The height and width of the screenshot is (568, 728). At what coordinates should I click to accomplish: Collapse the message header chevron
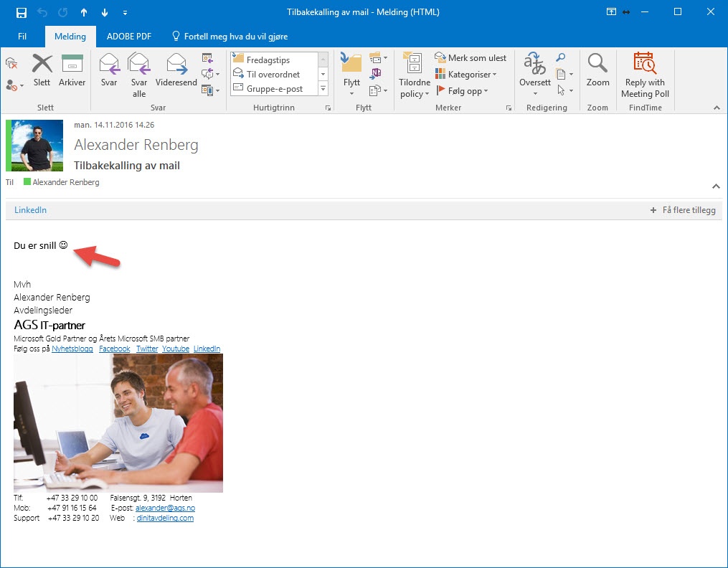click(715, 186)
